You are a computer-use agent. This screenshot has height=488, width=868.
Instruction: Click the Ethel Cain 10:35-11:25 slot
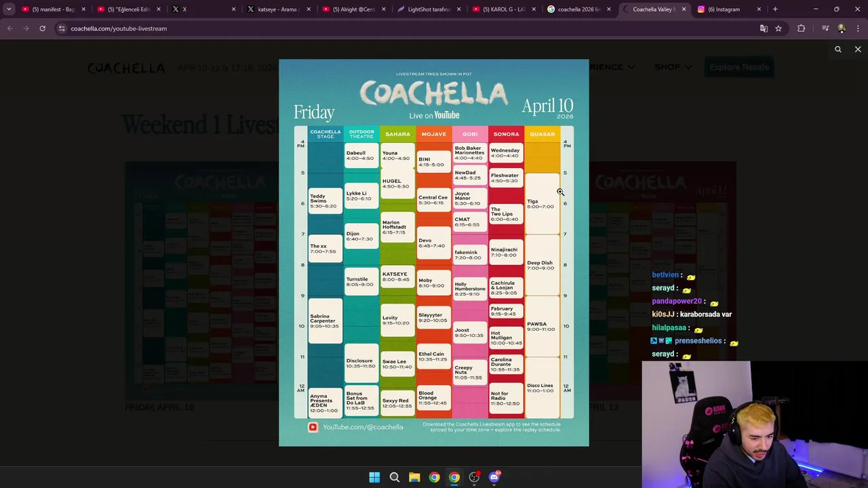click(x=433, y=357)
